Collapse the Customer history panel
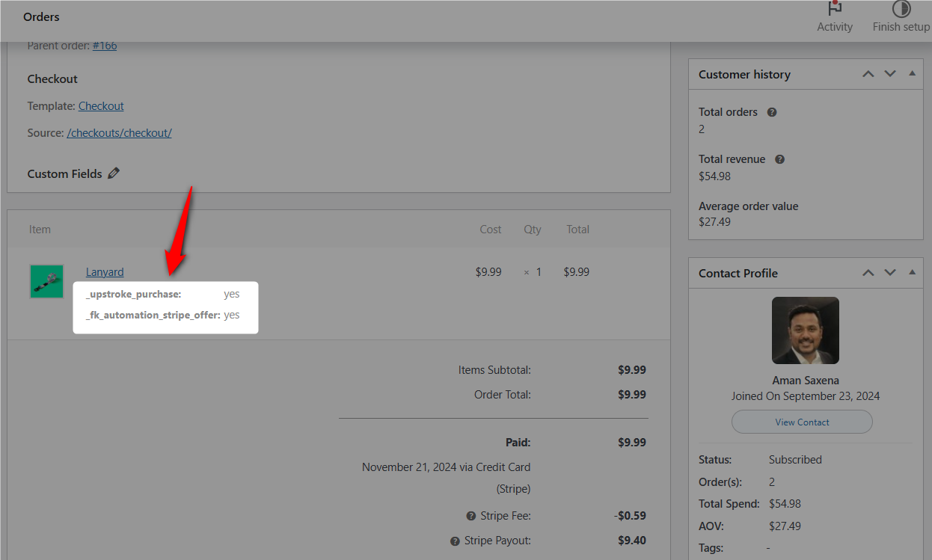The width and height of the screenshot is (932, 560). [x=912, y=74]
